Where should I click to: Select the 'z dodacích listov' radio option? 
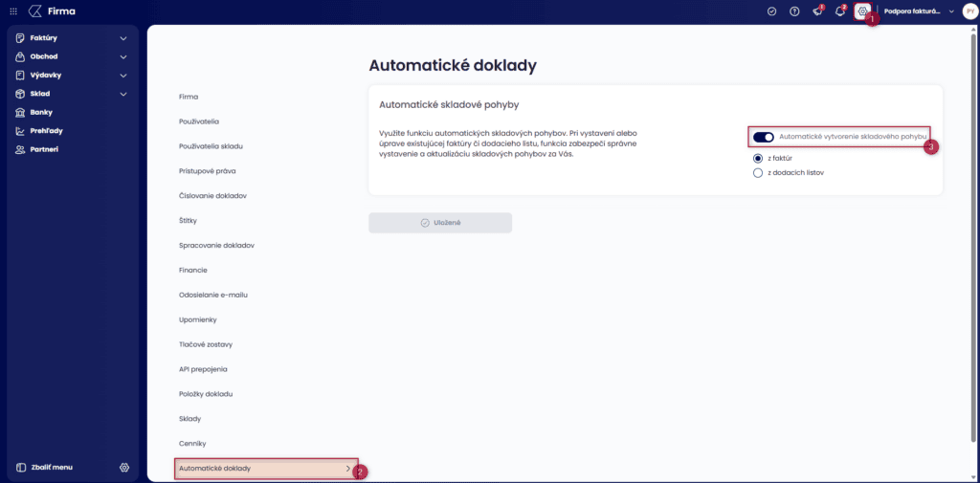click(x=758, y=173)
